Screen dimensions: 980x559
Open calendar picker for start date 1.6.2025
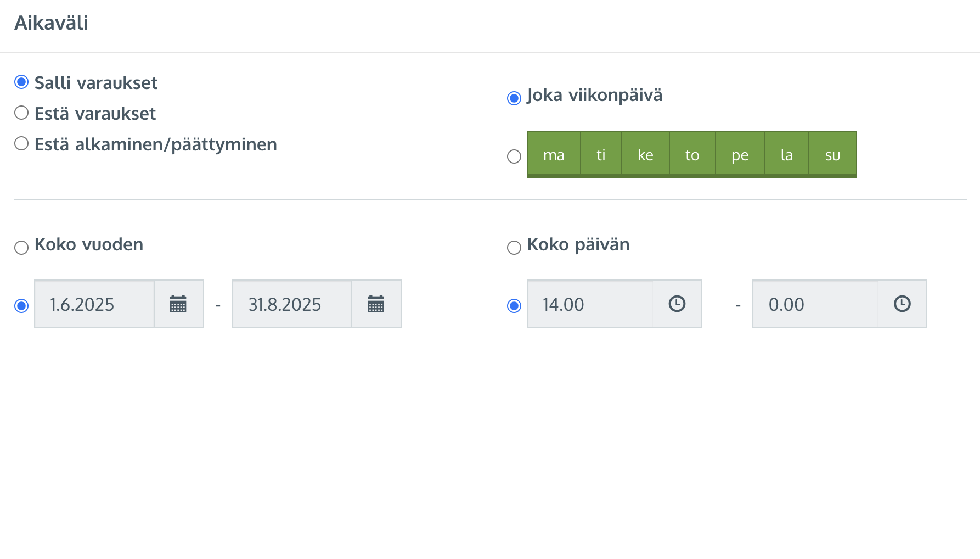[179, 304]
